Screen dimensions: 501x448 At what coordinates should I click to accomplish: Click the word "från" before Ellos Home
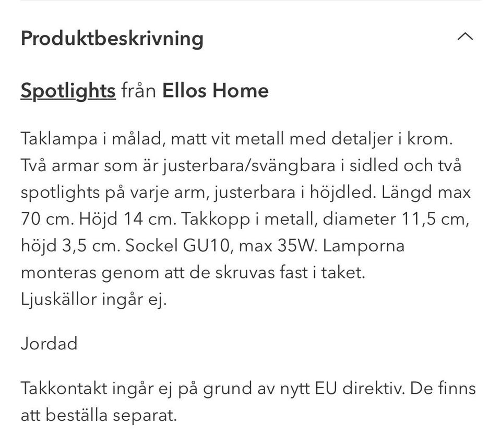click(x=139, y=91)
